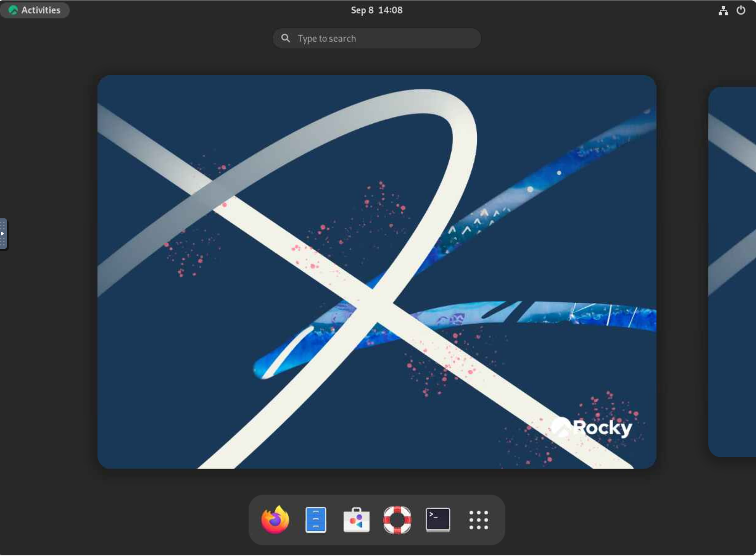Show the all-applications grid
756x556 pixels.
(478, 520)
